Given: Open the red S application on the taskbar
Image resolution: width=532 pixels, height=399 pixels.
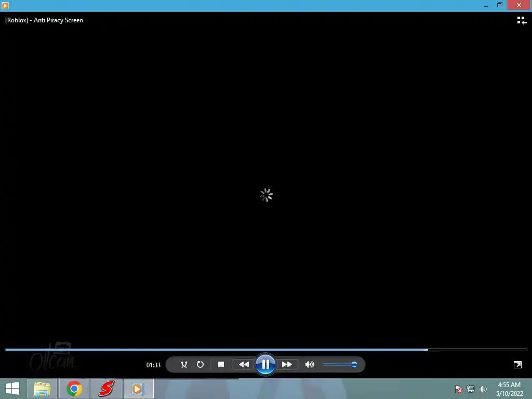Looking at the screenshot, I should point(106,389).
